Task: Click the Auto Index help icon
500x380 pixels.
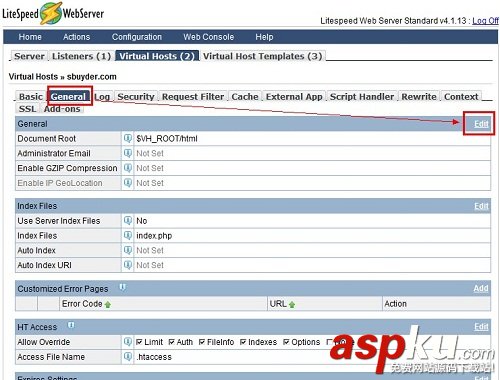Action: click(128, 250)
